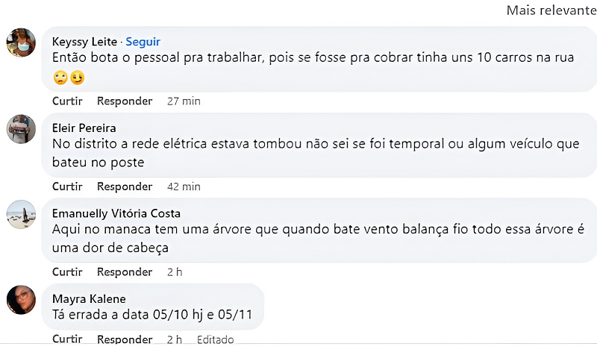Reply to Emanuelly Vitória Costa's comment
Image resolution: width=597 pixels, height=364 pixels.
tap(125, 272)
